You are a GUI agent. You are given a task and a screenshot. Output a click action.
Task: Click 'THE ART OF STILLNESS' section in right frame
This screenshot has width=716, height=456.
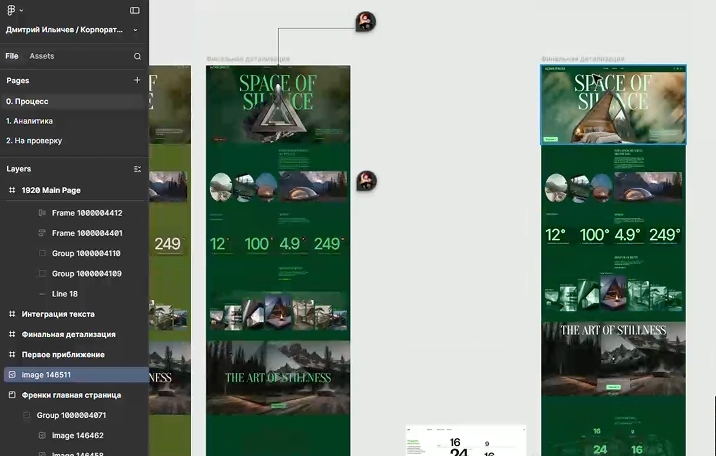613,359
